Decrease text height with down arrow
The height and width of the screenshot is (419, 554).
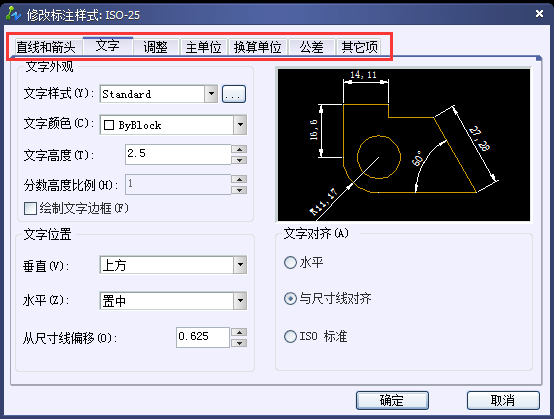coord(239,160)
